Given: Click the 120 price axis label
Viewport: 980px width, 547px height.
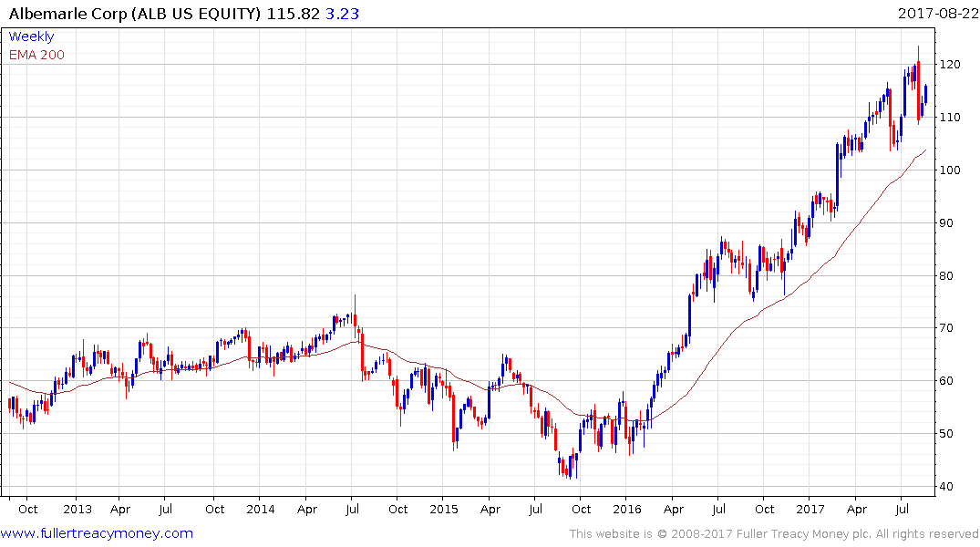Looking at the screenshot, I should 949,65.
